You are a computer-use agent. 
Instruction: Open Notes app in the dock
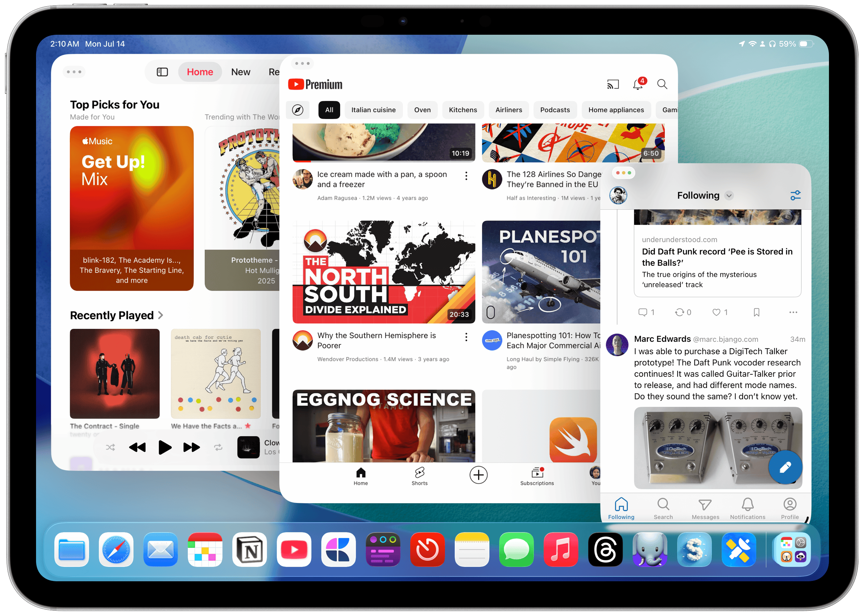pyautogui.click(x=472, y=549)
